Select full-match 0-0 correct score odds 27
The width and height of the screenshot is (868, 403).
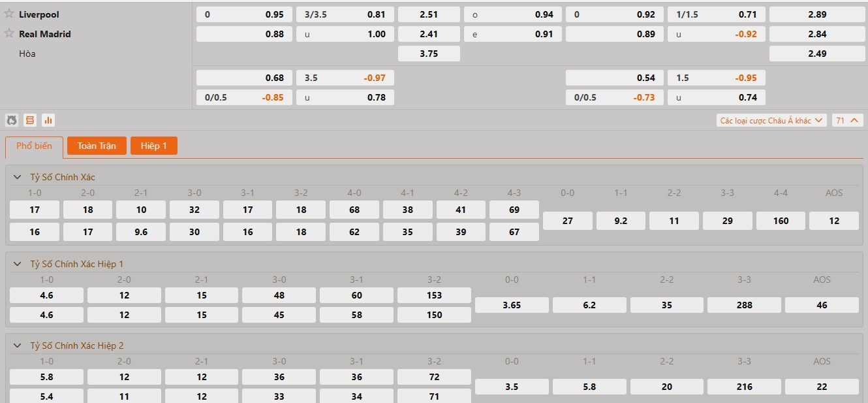pos(567,221)
